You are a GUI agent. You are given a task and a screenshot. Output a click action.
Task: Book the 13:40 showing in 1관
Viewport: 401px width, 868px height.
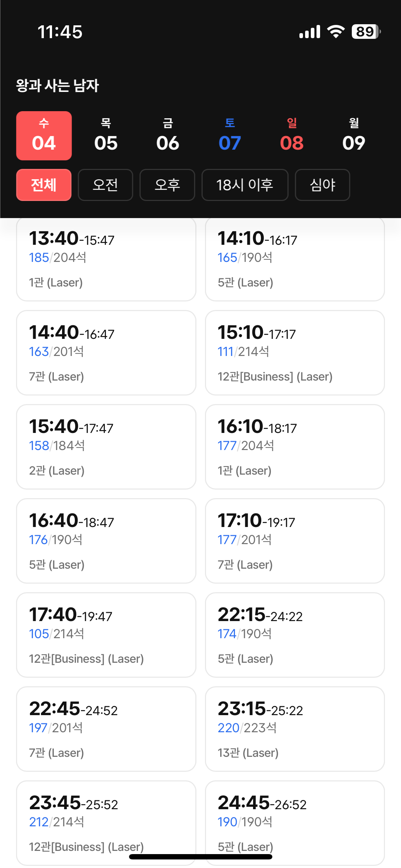106,259
